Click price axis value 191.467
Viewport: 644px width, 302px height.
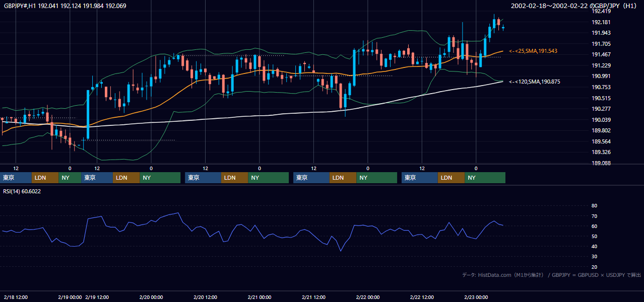(x=601, y=54)
